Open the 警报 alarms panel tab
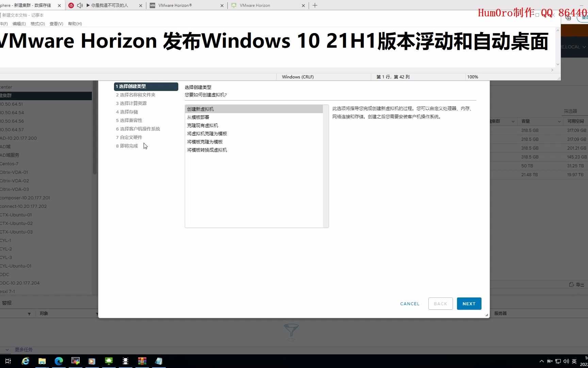 tap(7, 303)
